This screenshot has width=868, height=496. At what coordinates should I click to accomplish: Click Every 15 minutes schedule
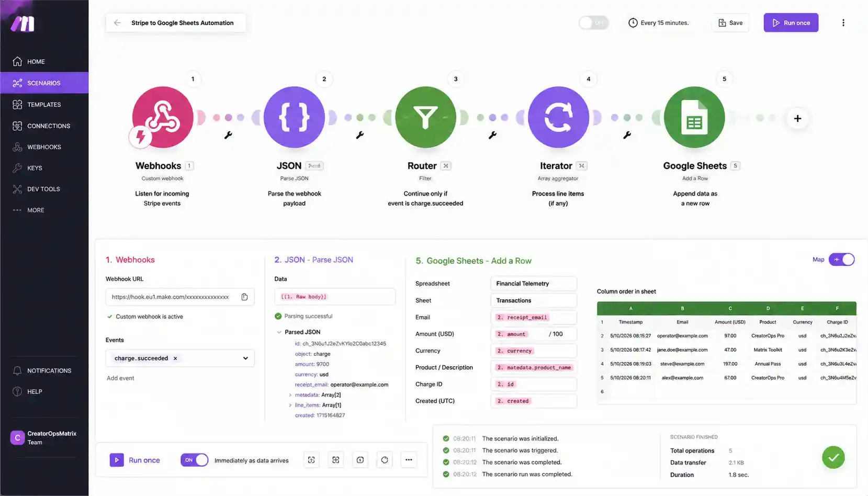click(x=664, y=23)
